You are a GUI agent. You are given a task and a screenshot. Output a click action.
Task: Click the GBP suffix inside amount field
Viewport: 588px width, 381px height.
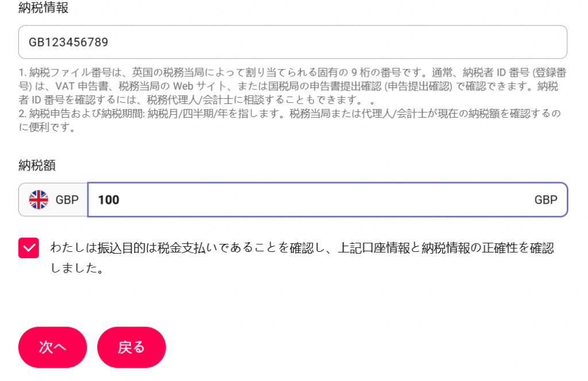coord(546,200)
